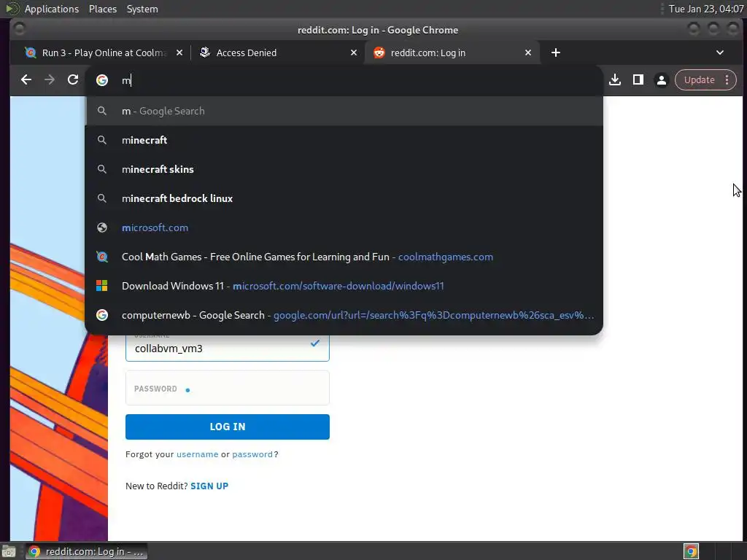
Task: Click the username field with collabvm_vm3
Action: coord(228,348)
